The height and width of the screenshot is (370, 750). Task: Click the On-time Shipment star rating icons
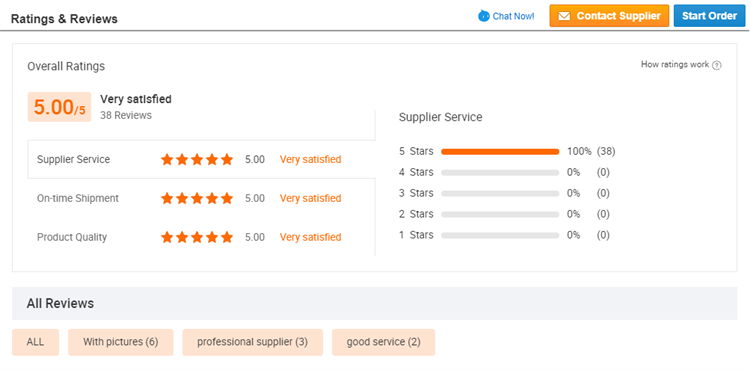pos(197,198)
